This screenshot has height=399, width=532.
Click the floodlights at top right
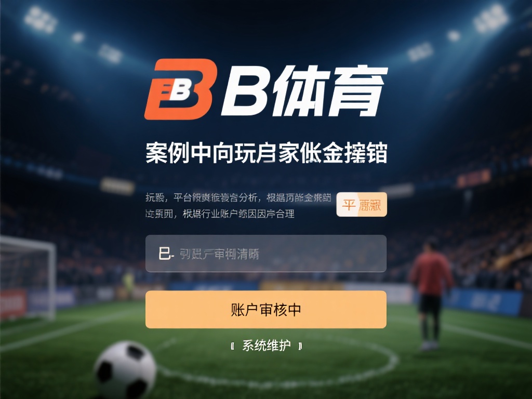coord(490,19)
